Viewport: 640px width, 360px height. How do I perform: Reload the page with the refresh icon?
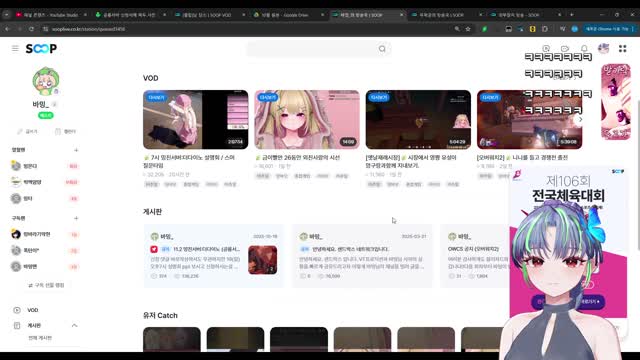(31, 29)
